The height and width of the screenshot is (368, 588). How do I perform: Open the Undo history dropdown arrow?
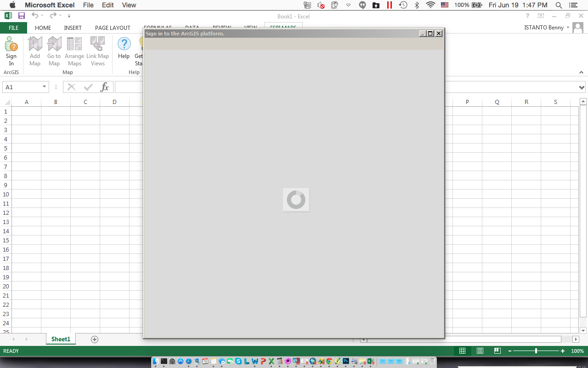(42, 16)
